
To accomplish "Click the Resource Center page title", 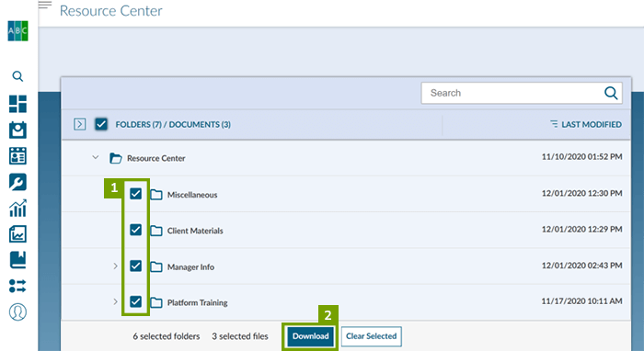I will coord(111,11).
